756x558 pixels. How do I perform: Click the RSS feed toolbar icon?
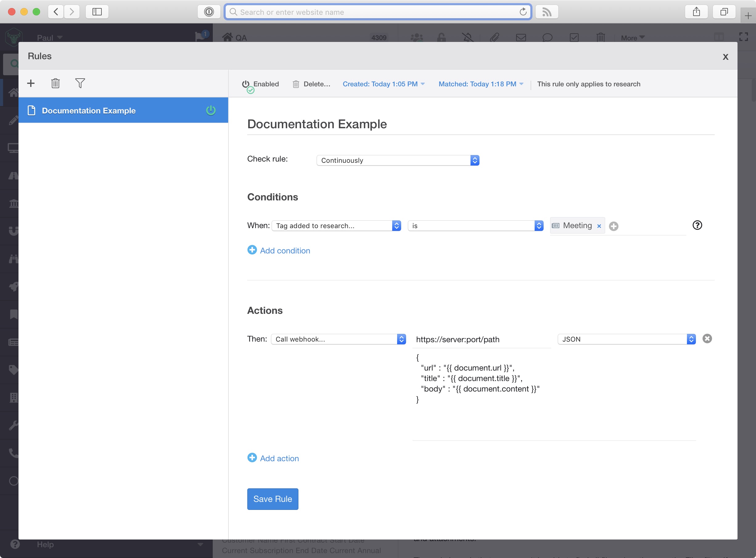click(x=547, y=12)
